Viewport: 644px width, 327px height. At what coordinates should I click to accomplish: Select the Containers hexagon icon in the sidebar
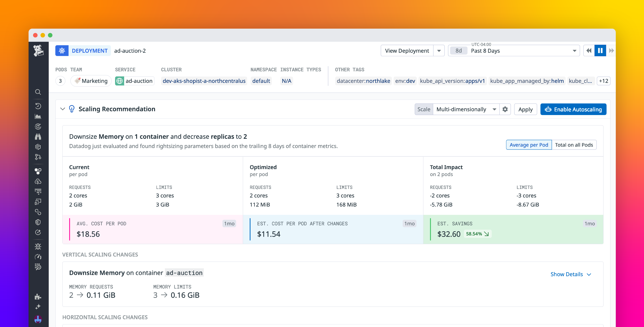[x=38, y=171]
